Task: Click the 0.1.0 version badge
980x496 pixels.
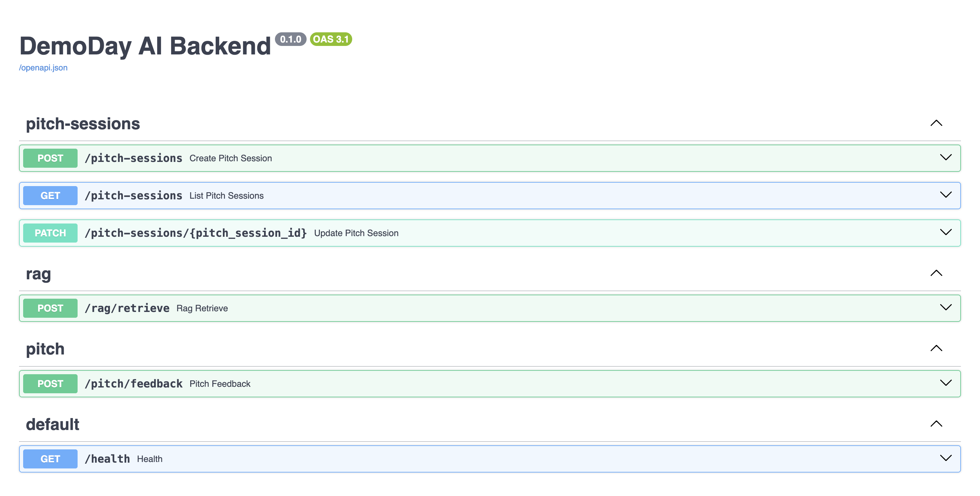Action: 290,39
